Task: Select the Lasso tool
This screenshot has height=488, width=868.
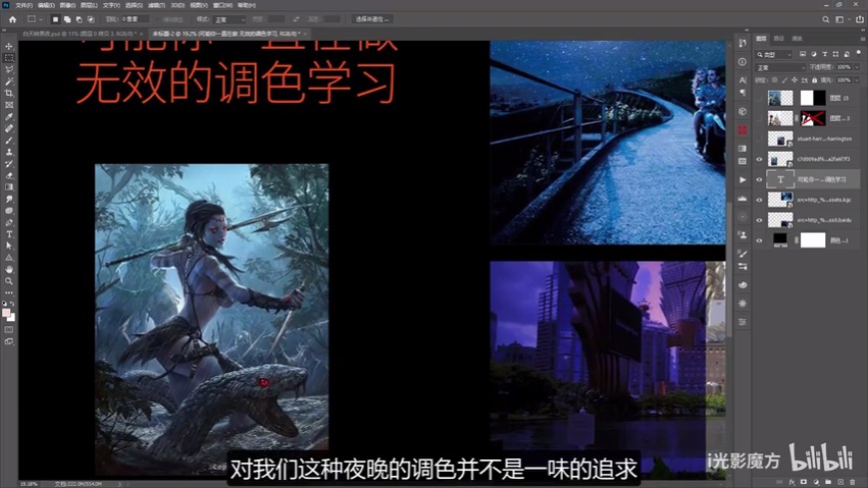Action: (9, 69)
